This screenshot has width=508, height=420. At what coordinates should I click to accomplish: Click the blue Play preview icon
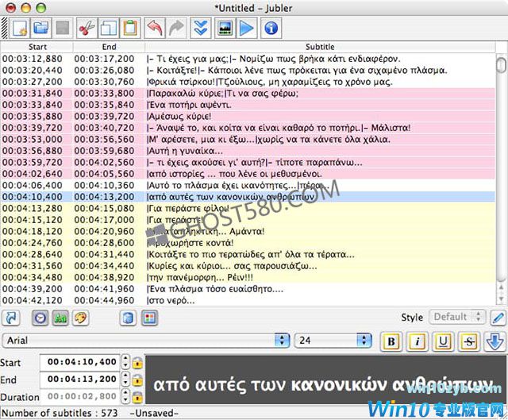[x=248, y=29]
